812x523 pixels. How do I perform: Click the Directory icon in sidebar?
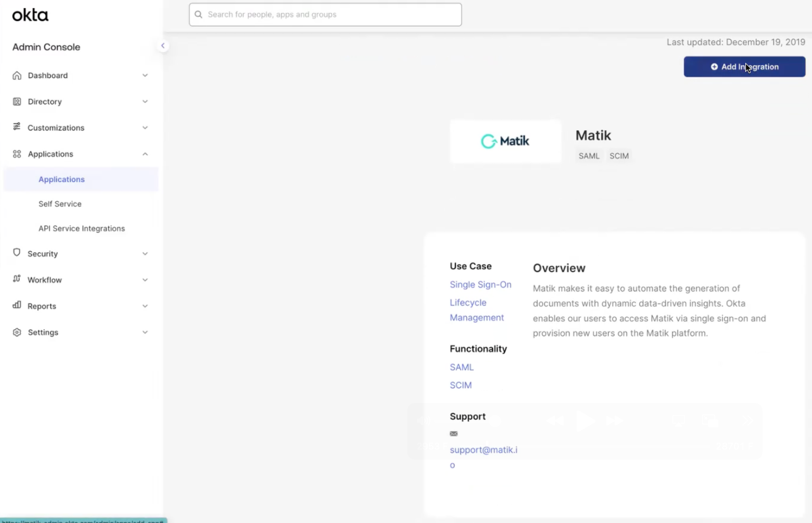(x=17, y=101)
